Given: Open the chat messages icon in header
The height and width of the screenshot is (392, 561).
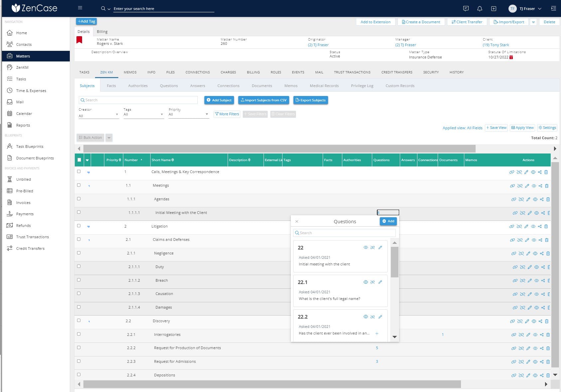Looking at the screenshot, I should click(x=466, y=9).
